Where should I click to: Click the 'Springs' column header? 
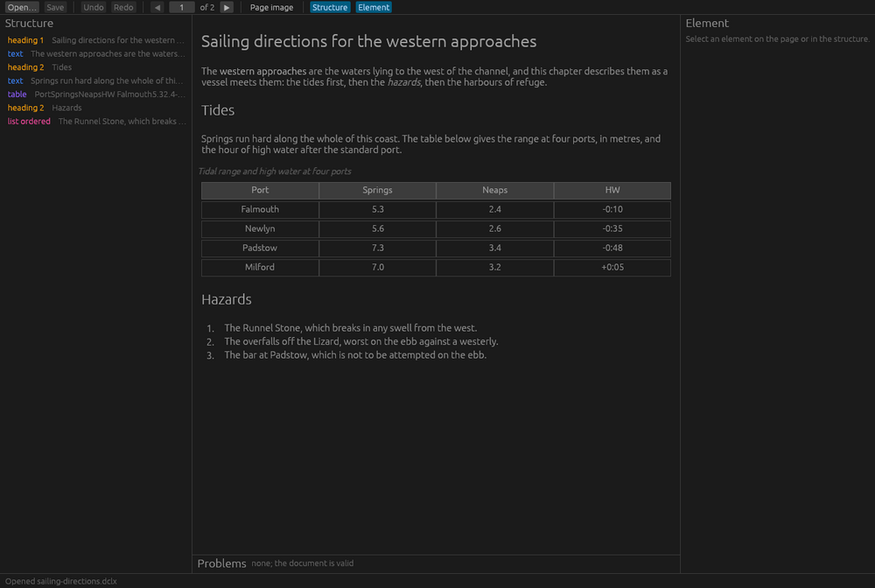(377, 190)
